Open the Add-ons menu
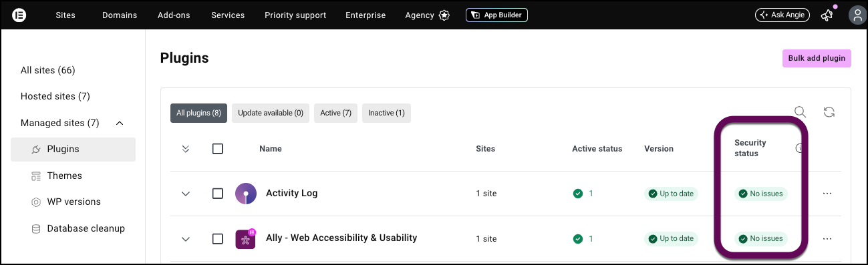Viewport: 868px width, 265px height. click(x=174, y=15)
